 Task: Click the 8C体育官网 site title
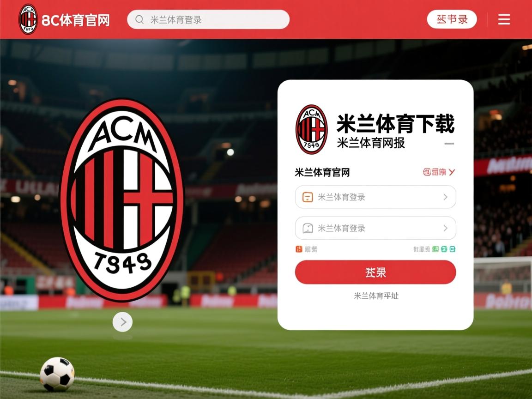[76, 20]
